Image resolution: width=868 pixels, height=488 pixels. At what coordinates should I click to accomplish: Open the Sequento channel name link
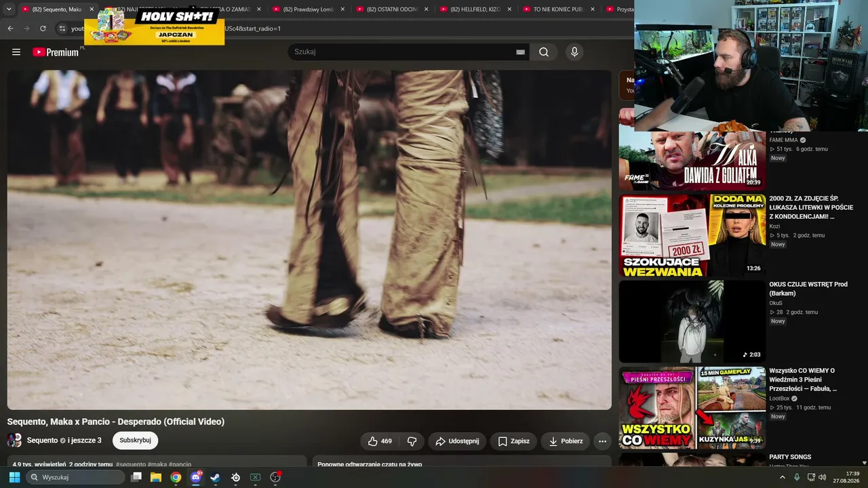click(42, 441)
